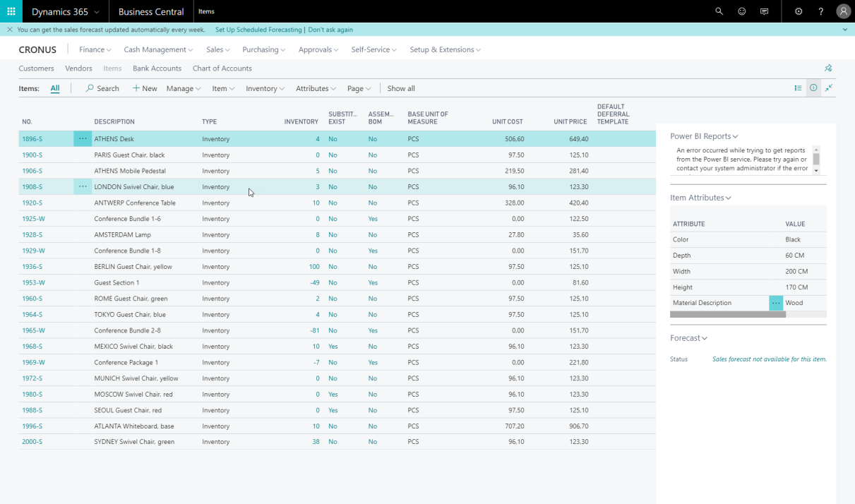This screenshot has height=504, width=855.
Task: Collapse the Power BI Reports section
Action: click(x=704, y=136)
